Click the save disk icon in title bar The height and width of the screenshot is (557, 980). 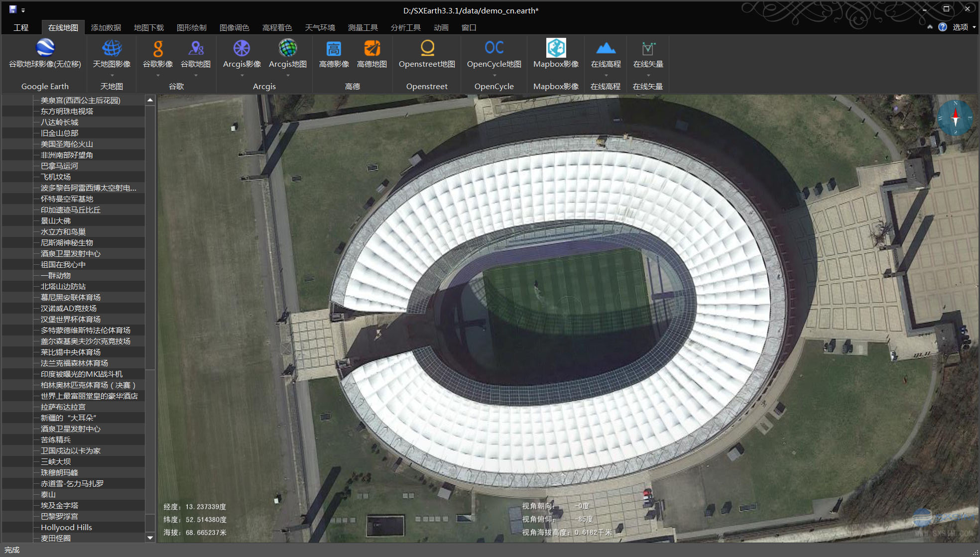coord(13,9)
